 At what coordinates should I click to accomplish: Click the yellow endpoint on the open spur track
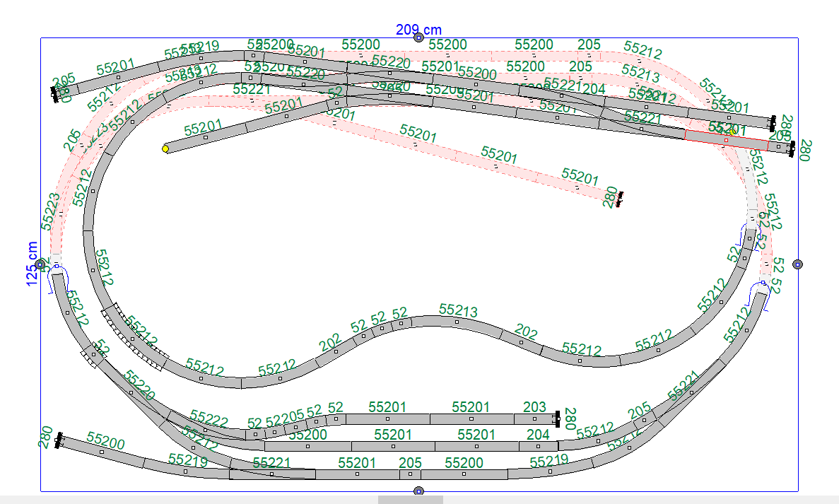click(x=165, y=148)
